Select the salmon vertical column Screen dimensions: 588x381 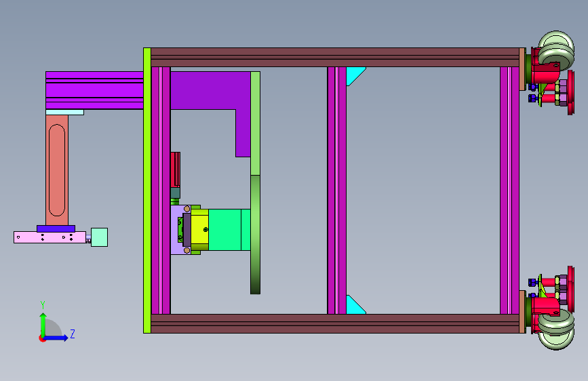pyautogui.click(x=57, y=170)
